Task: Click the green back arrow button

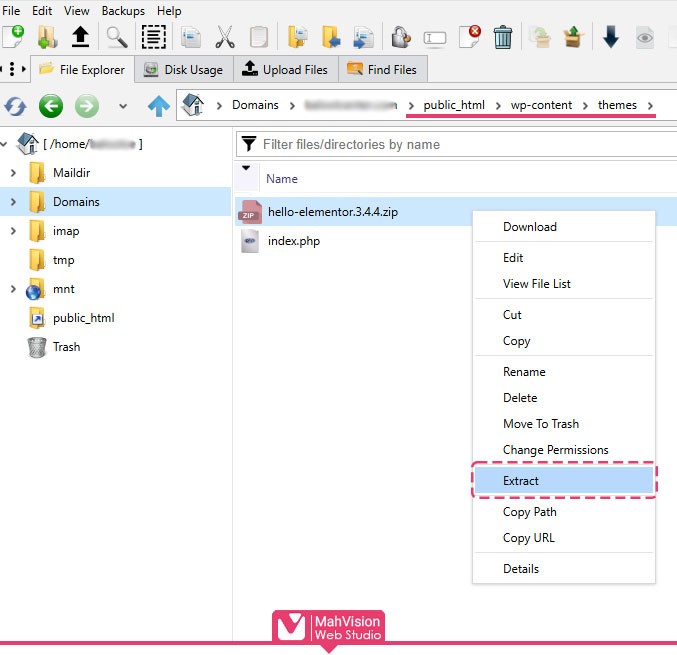Action: (x=51, y=105)
